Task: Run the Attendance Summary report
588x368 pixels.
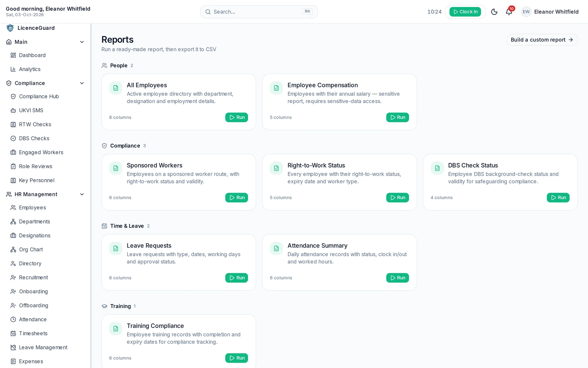Action: [x=397, y=278]
